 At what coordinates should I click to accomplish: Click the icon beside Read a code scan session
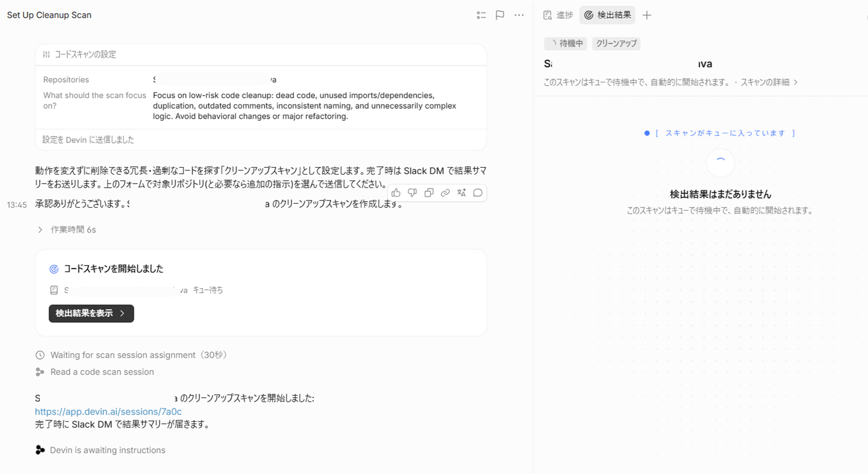point(40,372)
